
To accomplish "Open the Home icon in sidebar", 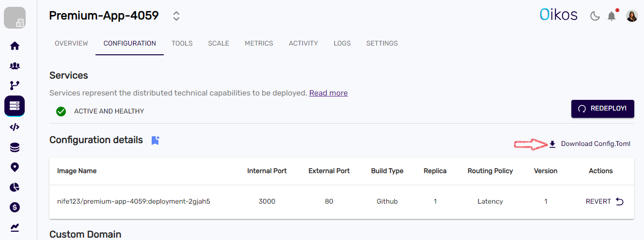I will [x=15, y=46].
